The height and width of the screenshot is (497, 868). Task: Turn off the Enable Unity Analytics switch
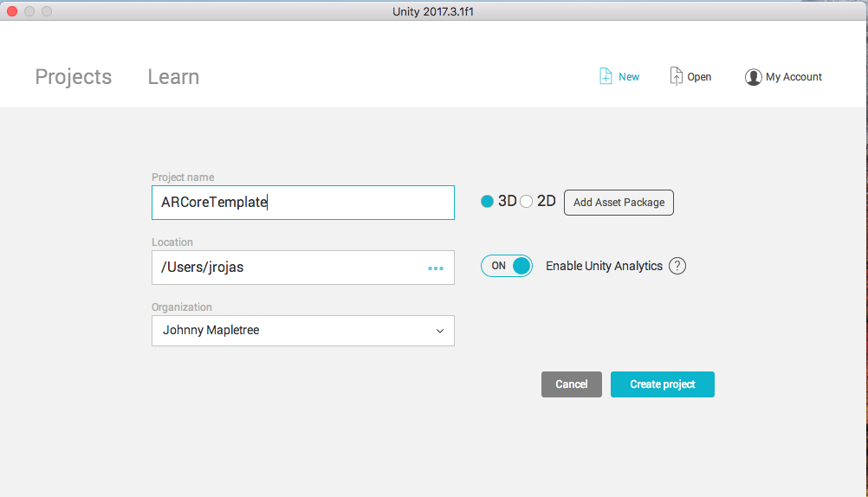tap(507, 266)
